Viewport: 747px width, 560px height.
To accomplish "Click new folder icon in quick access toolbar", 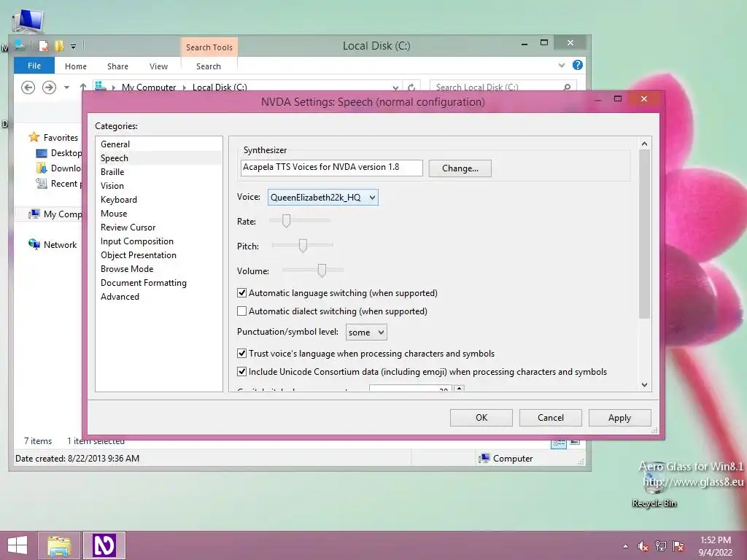I will [x=59, y=46].
